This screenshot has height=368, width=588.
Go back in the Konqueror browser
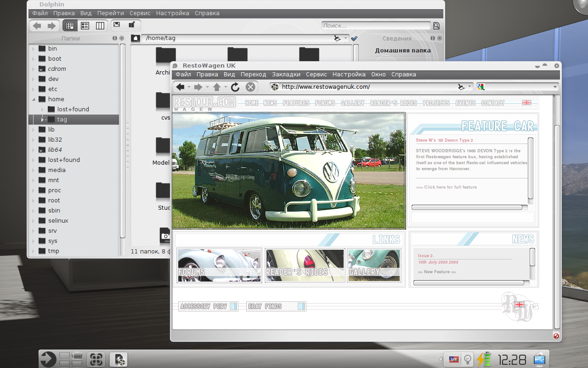[x=180, y=87]
